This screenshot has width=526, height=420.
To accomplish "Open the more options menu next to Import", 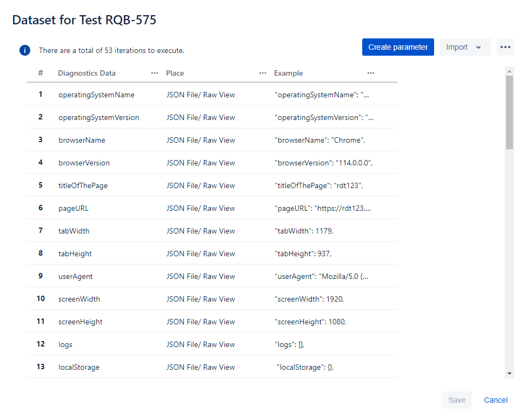I will tap(505, 47).
